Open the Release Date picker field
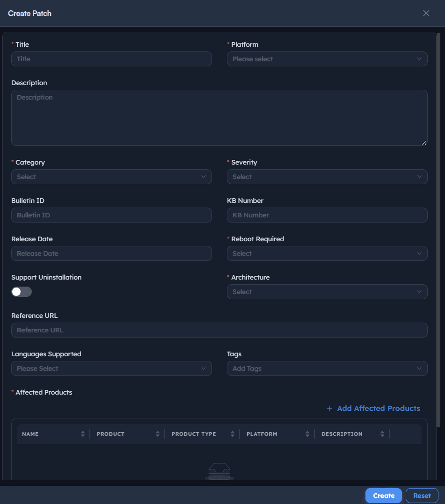Viewport: 445px width, 504px height. tap(111, 253)
